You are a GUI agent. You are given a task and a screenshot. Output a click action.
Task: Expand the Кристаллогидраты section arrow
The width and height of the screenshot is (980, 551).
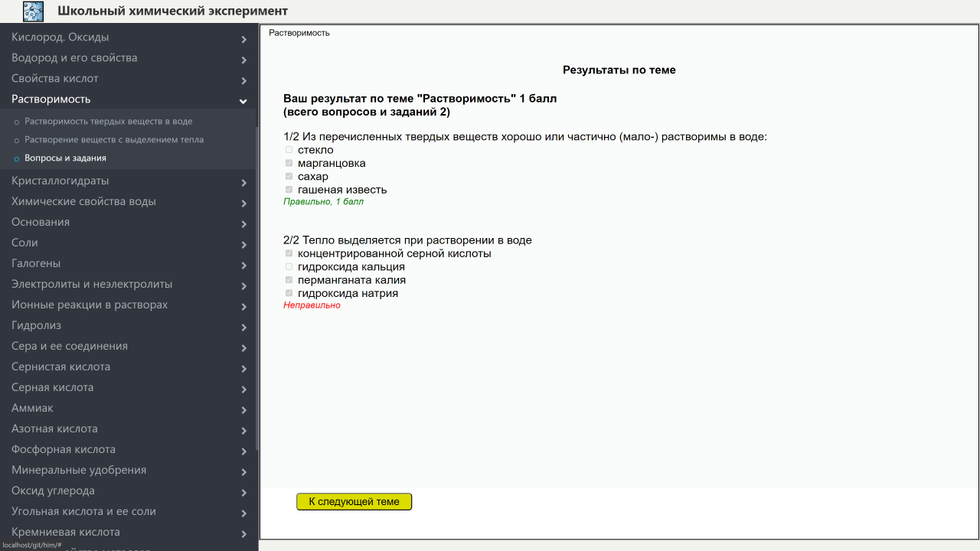[x=243, y=183]
